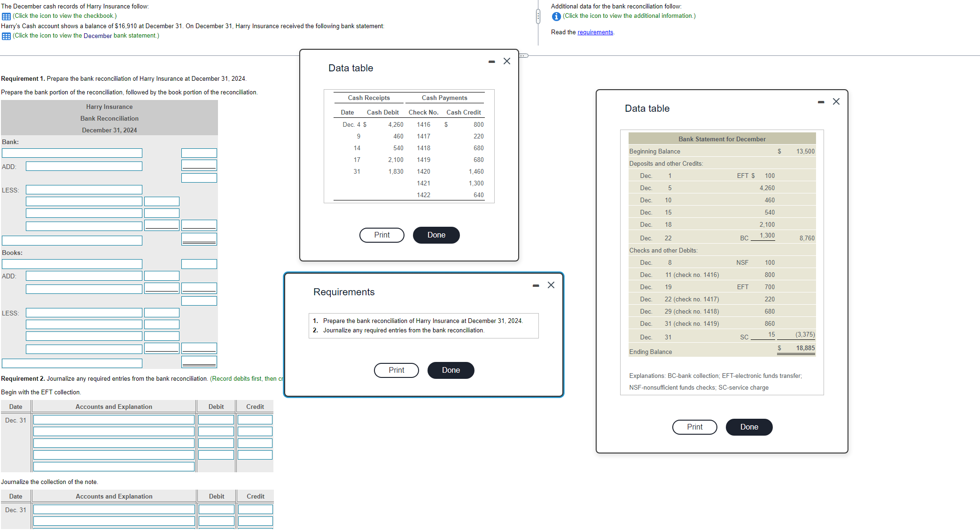Click the additional information info icon
The image size is (980, 530).
[556, 16]
